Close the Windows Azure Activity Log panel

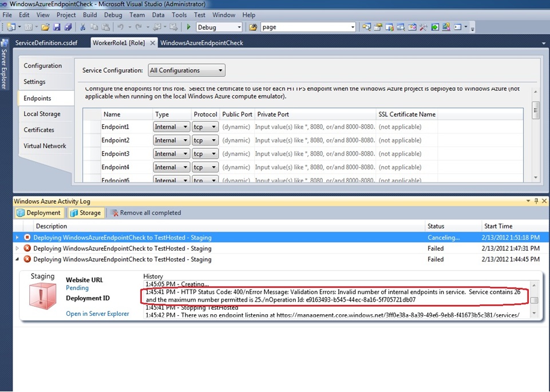click(x=544, y=201)
